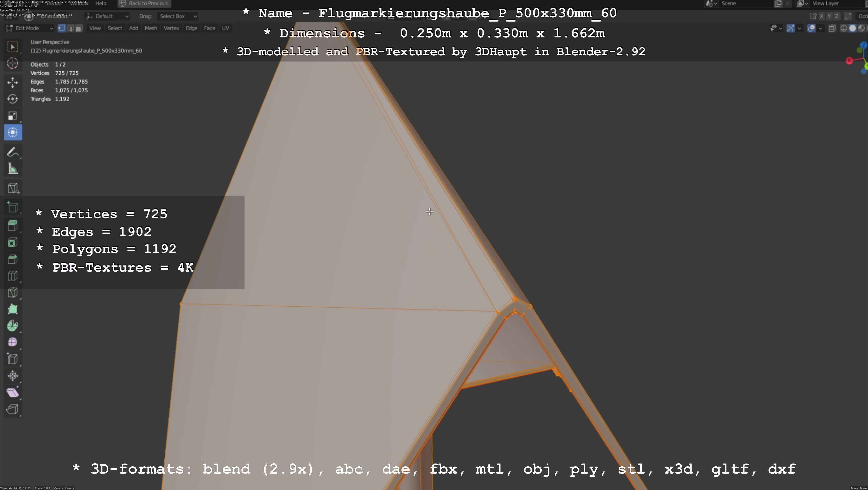Open the Mesh menu
The width and height of the screenshot is (868, 490).
151,28
